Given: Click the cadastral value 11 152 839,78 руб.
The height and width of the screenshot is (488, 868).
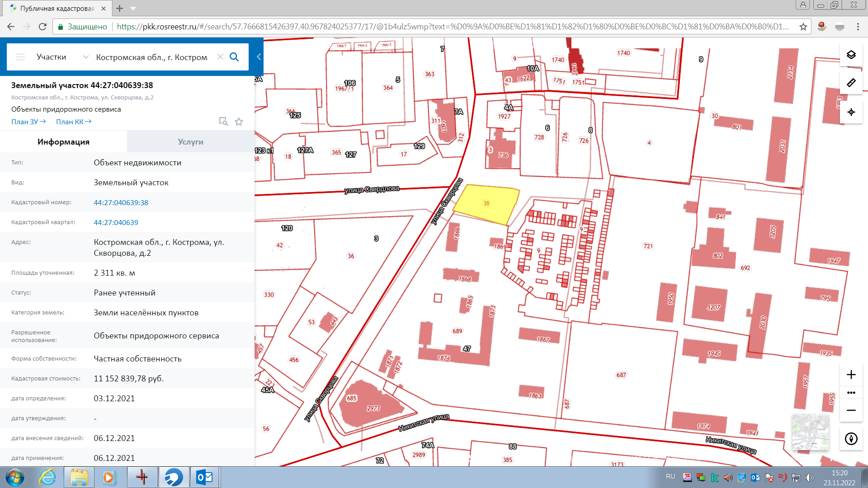Looking at the screenshot, I should [x=129, y=379].
